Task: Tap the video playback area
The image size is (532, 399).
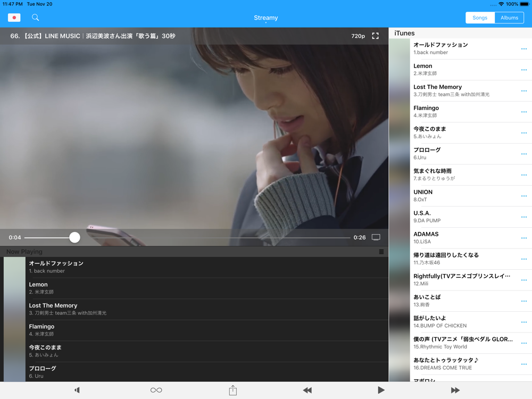Action: [194, 136]
